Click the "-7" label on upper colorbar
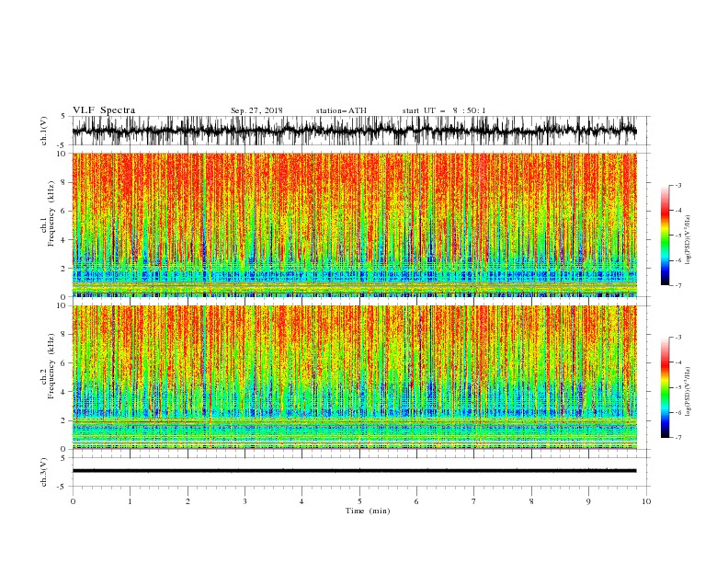Image resolution: width=728 pixels, height=563 pixels. click(x=678, y=286)
